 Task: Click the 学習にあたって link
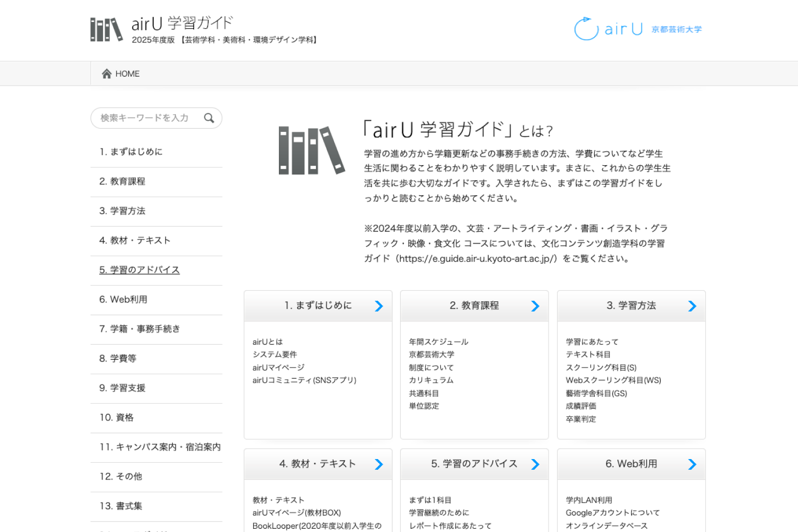[x=592, y=342]
